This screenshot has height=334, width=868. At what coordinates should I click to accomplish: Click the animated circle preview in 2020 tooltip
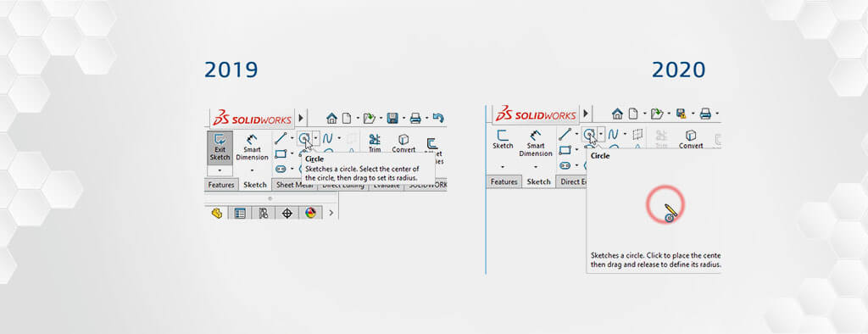666,205
